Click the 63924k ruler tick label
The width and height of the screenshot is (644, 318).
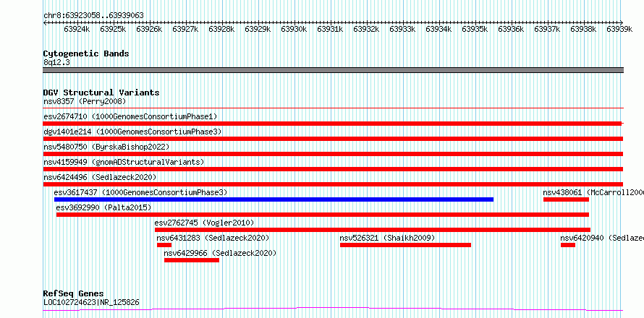[x=77, y=29]
